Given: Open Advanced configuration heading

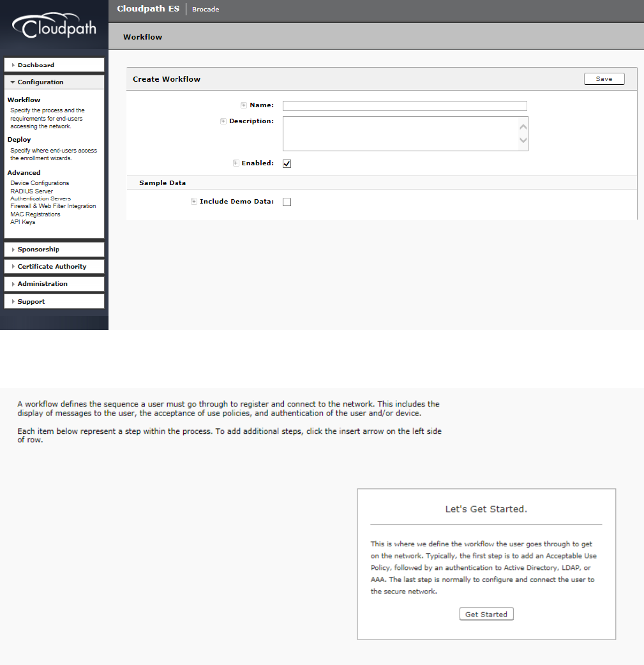Looking at the screenshot, I should coord(24,172).
